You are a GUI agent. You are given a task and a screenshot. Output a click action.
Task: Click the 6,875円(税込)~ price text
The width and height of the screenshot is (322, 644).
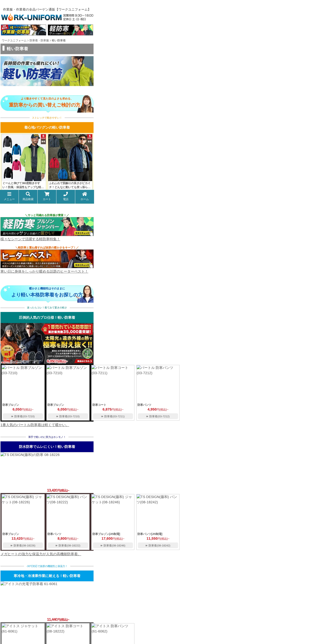coord(113,410)
